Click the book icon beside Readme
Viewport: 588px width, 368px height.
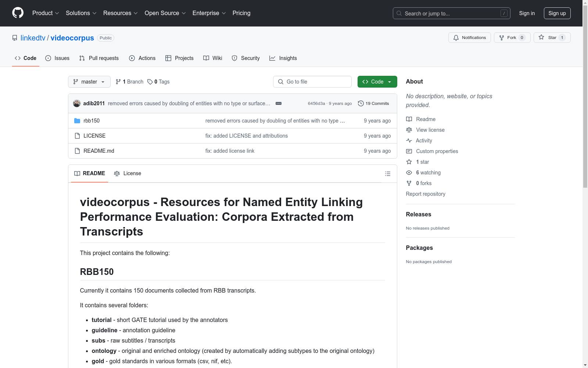409,119
